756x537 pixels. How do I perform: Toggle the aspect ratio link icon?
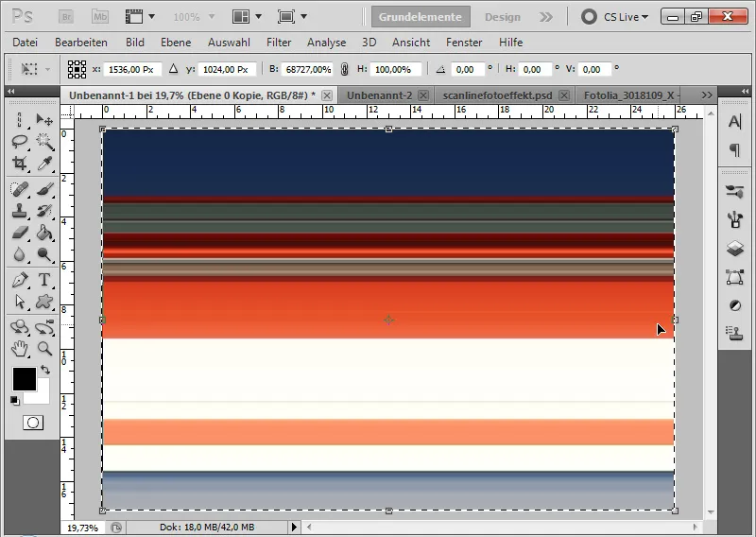tap(344, 69)
